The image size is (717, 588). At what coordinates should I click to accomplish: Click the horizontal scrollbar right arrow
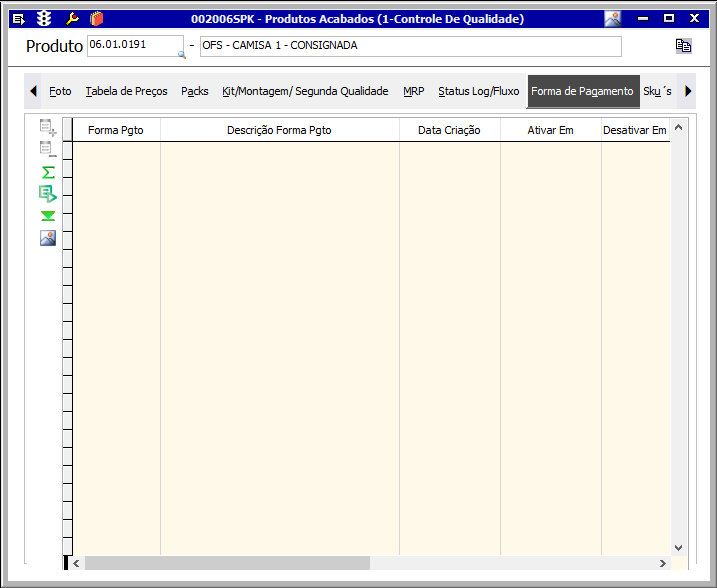663,563
